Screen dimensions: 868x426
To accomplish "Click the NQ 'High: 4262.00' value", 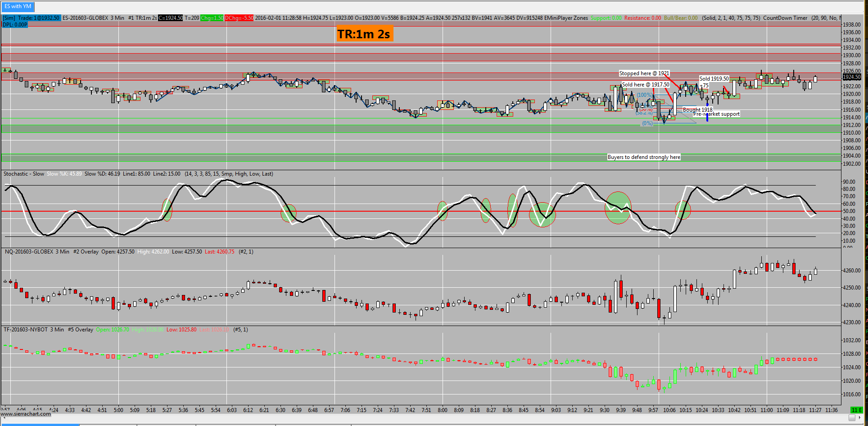I will [x=153, y=252].
